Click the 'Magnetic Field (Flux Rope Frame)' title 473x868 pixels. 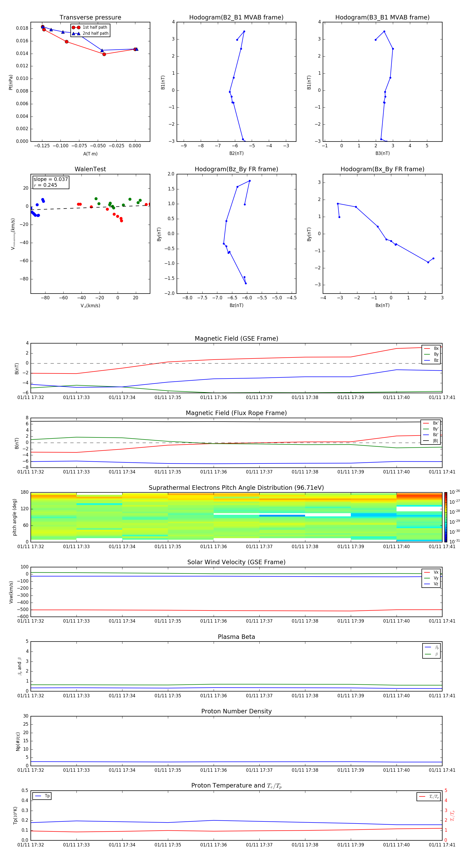click(236, 413)
